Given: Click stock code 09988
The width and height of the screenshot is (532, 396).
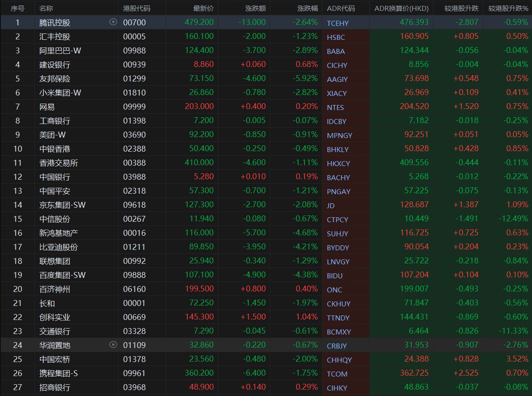Looking at the screenshot, I should pos(134,51).
